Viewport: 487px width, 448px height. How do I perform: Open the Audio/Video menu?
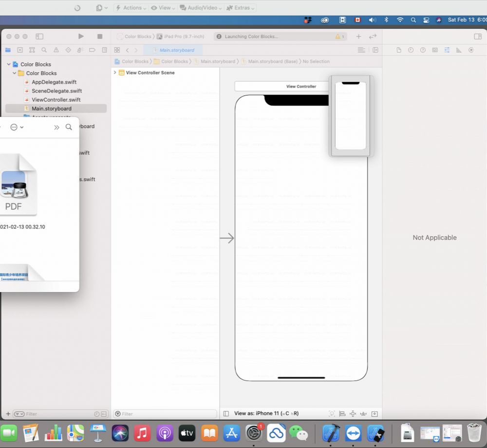point(201,8)
